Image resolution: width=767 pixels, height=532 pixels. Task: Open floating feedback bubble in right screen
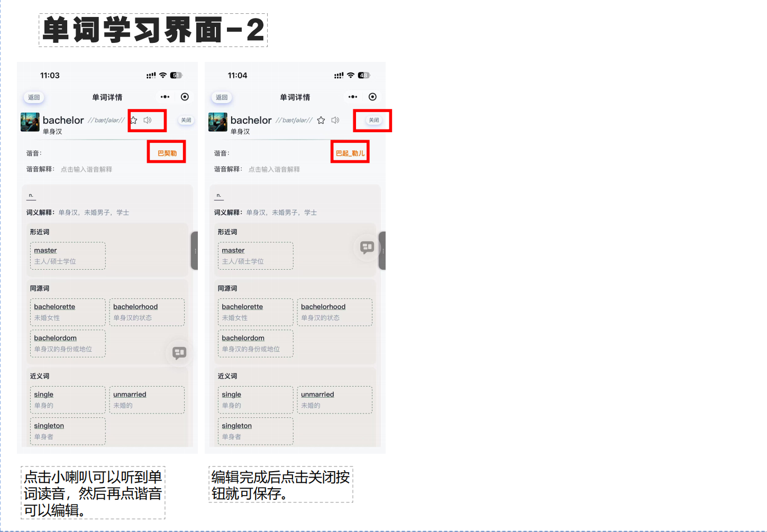[x=367, y=247]
